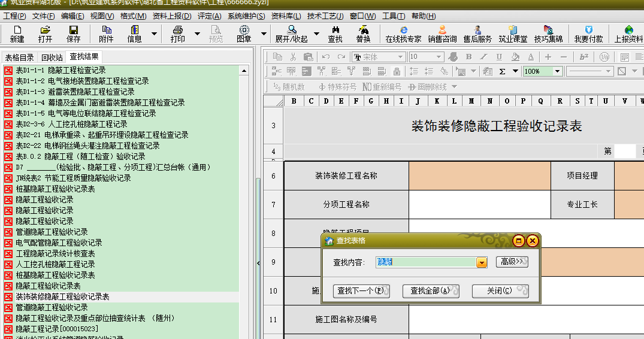Click the 查找 (Find) binoculars icon
This screenshot has width=644, height=339.
pos(335,34)
